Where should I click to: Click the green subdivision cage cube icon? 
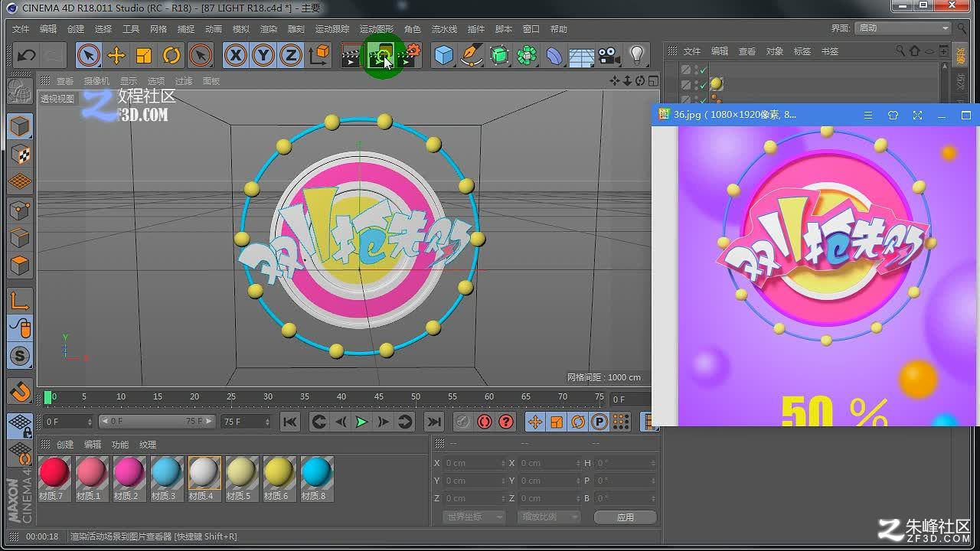[x=499, y=55]
